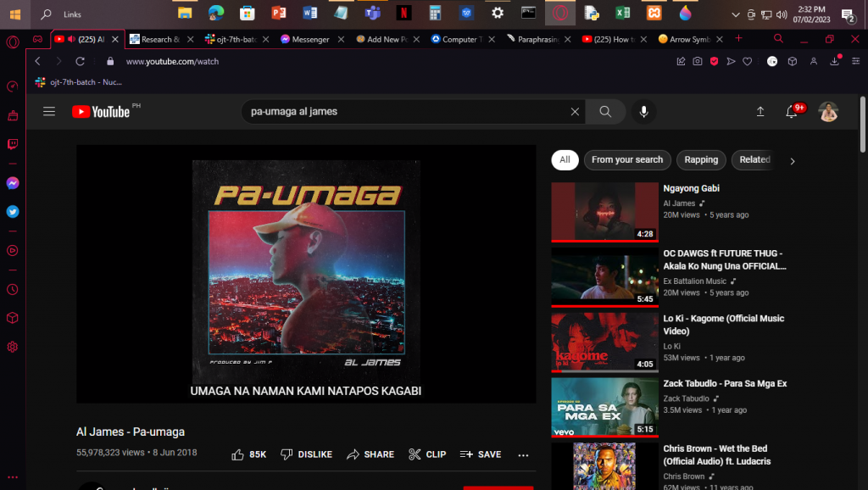Run the search with the magnifier button
The width and height of the screenshot is (868, 490).
coord(605,112)
